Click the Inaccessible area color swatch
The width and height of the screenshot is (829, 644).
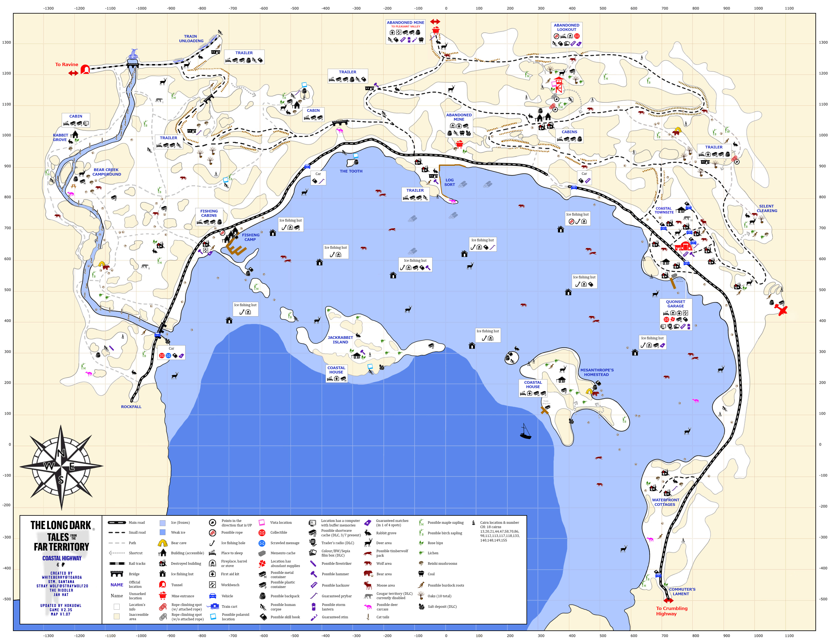[116, 616]
